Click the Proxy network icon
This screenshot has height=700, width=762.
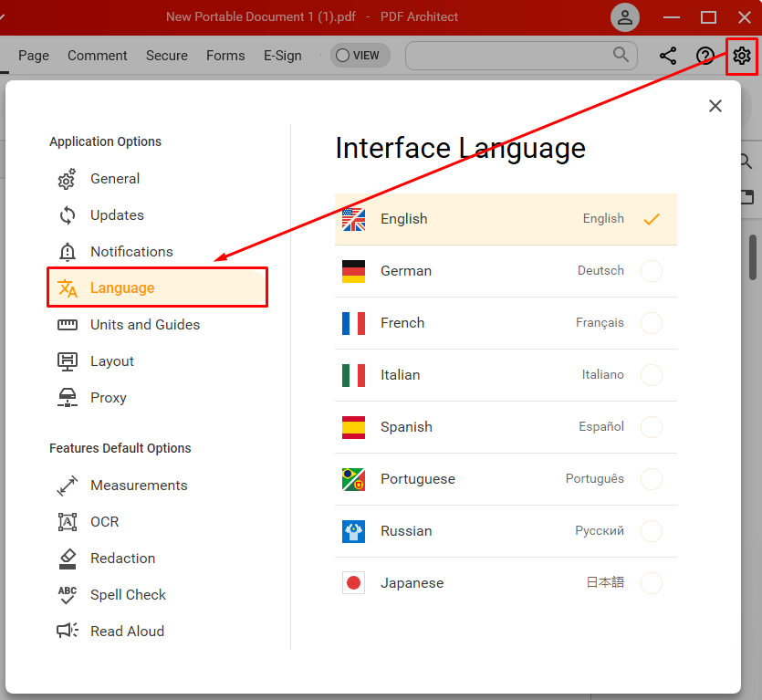tap(67, 398)
